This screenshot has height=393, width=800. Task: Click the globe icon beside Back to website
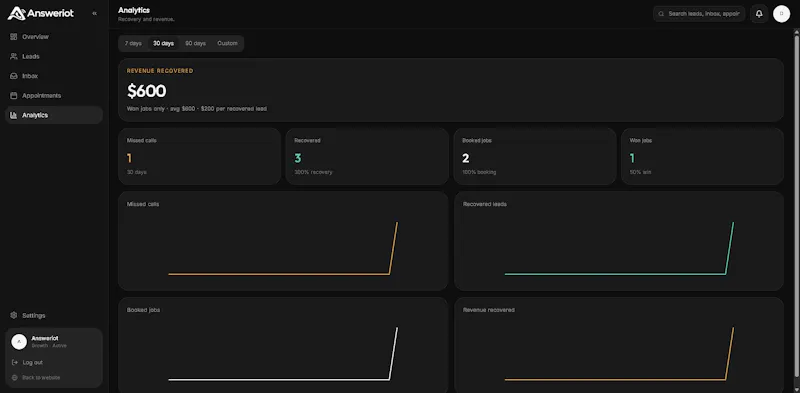click(x=15, y=378)
